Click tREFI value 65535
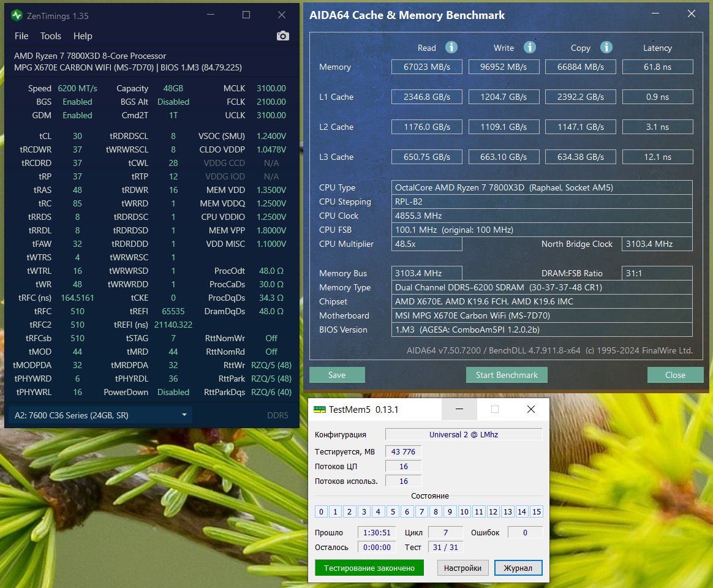The image size is (713, 588). point(173,311)
